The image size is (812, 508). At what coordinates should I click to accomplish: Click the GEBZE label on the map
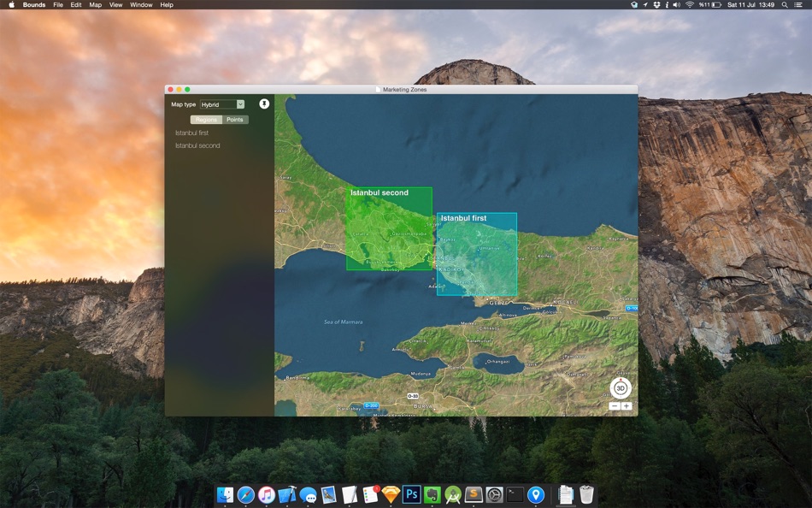498,303
